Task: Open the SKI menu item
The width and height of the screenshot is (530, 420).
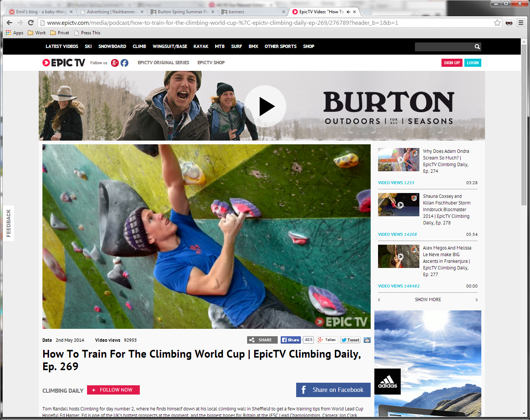Action: pos(88,47)
